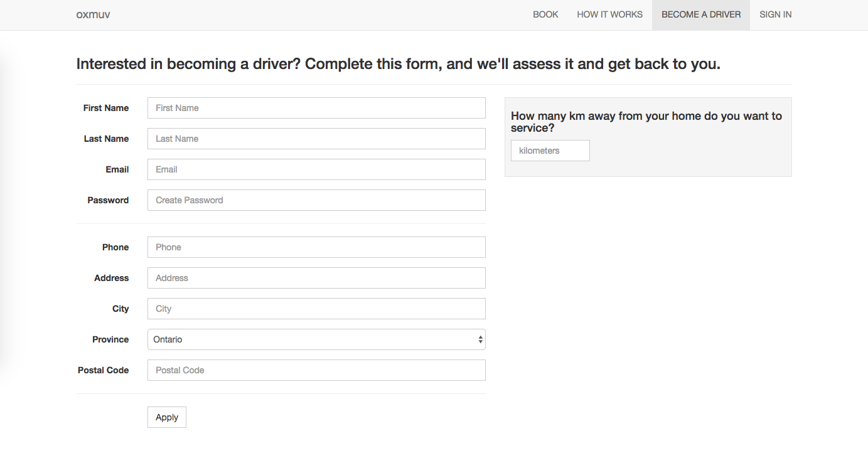Viewport: 868px width, 463px height.
Task: Focus the First Name text field
Action: [x=316, y=108]
